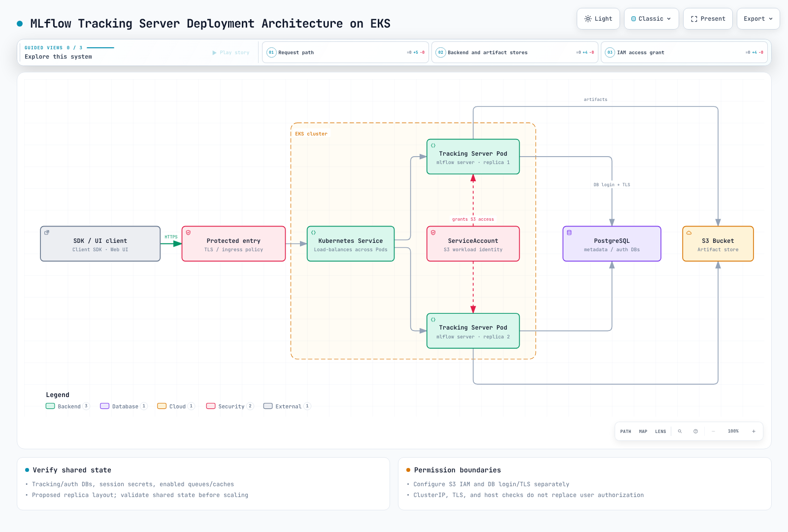Select the SDK / UI client node

[100, 244]
